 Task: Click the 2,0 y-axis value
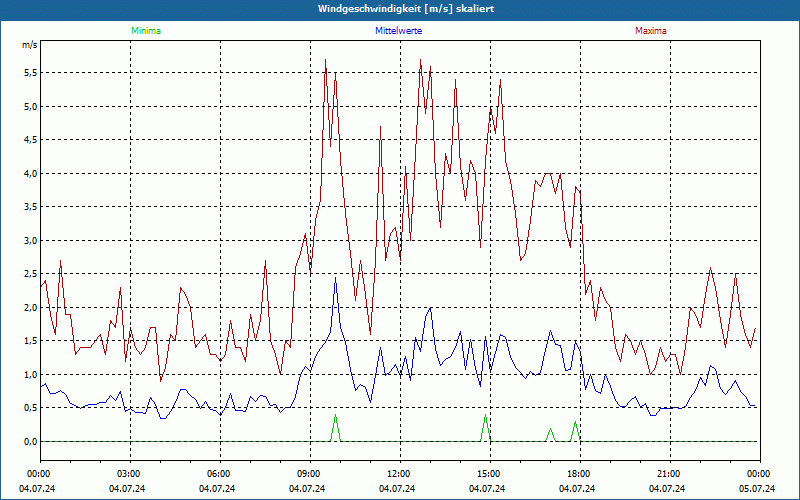pos(31,307)
